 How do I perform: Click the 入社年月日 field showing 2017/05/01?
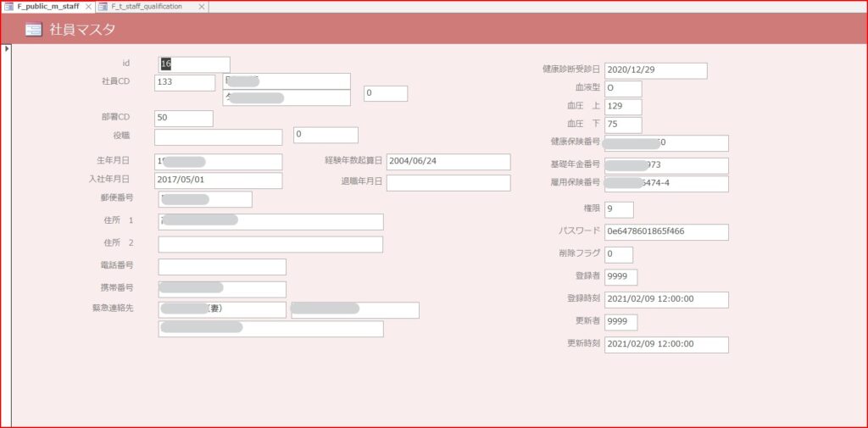click(218, 181)
